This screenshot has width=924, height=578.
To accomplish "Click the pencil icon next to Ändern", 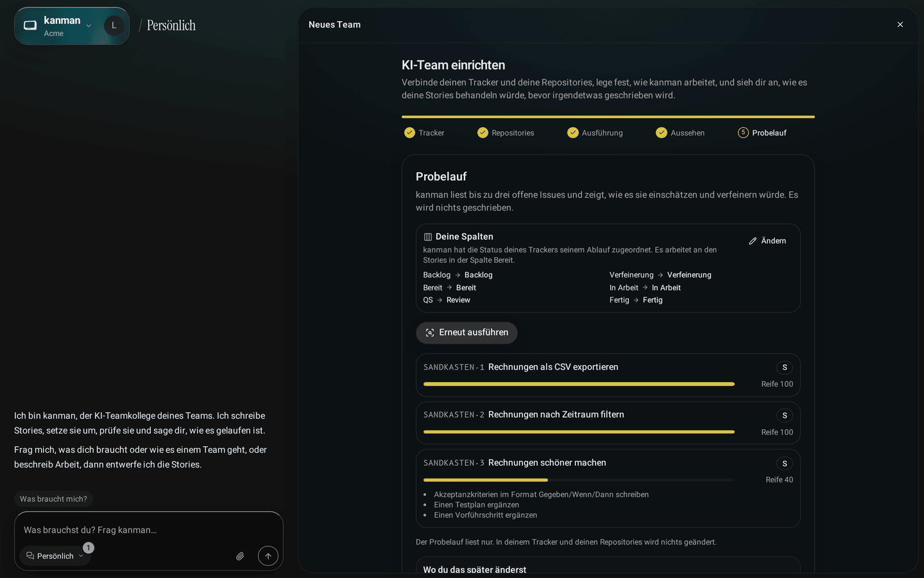I will pos(753,241).
